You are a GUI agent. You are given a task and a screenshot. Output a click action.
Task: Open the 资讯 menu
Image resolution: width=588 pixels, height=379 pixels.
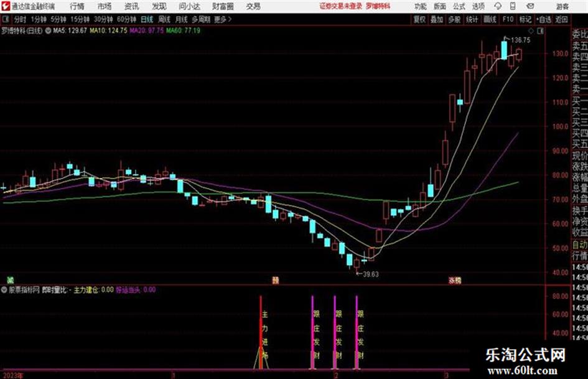pos(132,6)
